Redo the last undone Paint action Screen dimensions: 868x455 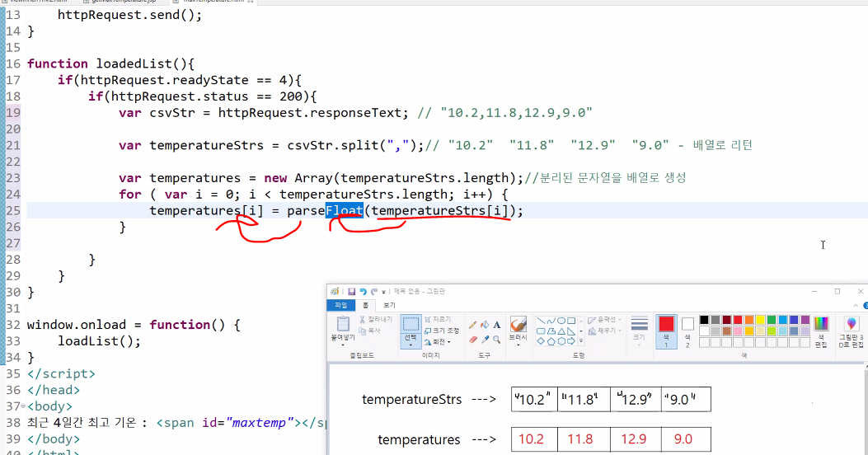pyautogui.click(x=373, y=292)
